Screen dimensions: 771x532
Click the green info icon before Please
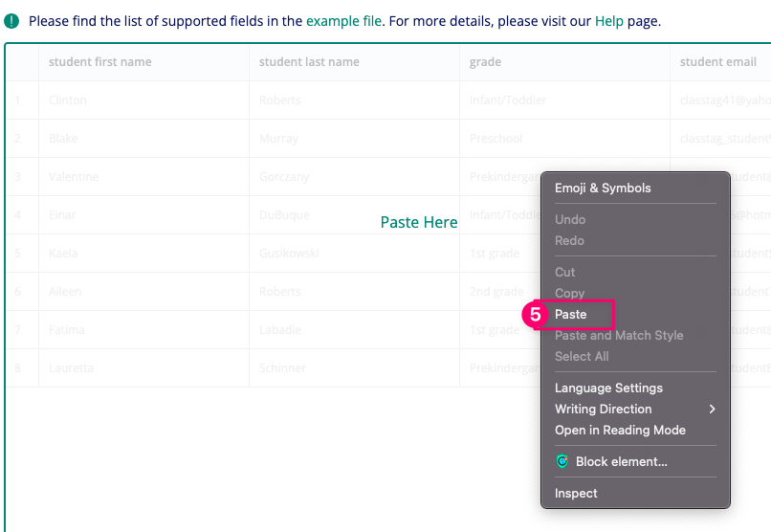click(11, 21)
